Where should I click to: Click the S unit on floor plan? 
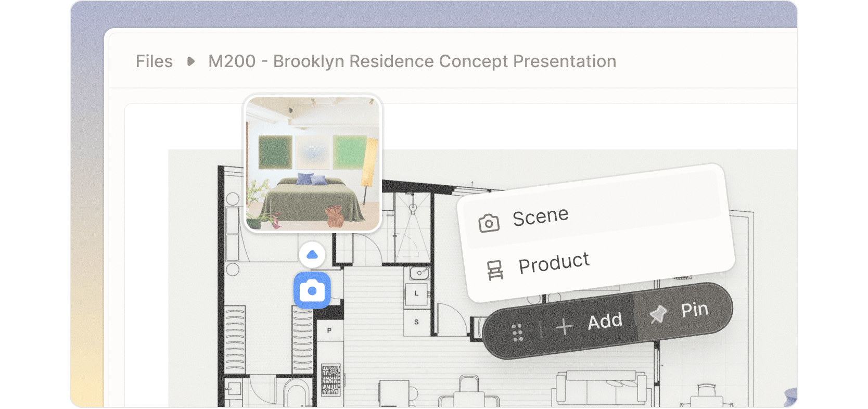[x=416, y=322]
